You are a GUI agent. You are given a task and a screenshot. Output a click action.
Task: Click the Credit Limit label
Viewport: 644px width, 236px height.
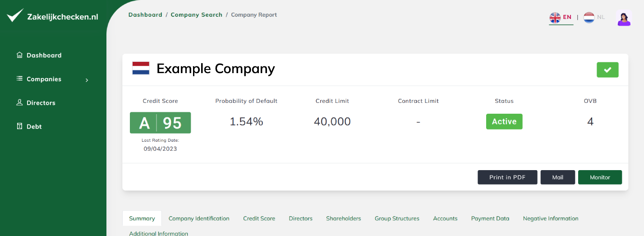click(332, 101)
